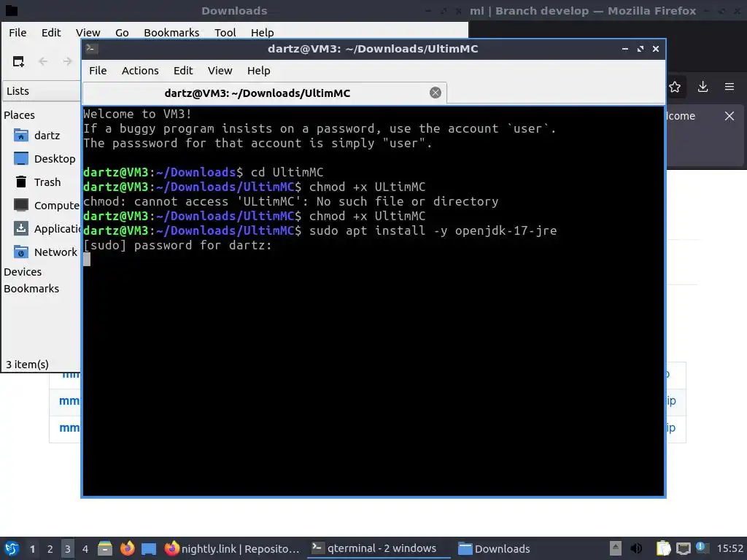Open Edit menu in Downloads file manager

click(x=51, y=32)
